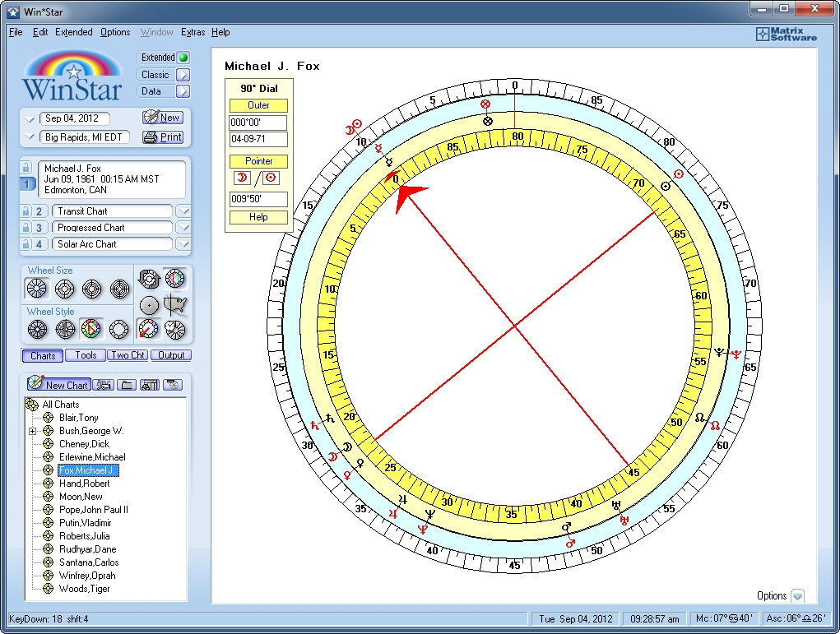840x634 pixels.
Task: Open the Extras menu
Action: click(x=193, y=32)
